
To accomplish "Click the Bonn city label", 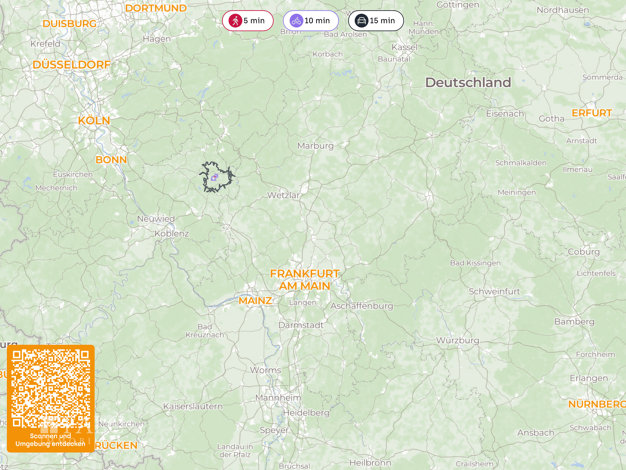I will point(111,160).
